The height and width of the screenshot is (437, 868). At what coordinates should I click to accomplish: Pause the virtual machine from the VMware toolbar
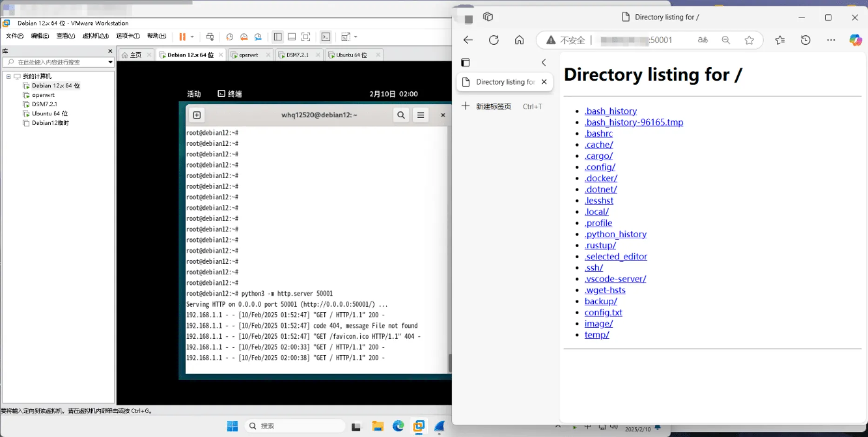(182, 37)
